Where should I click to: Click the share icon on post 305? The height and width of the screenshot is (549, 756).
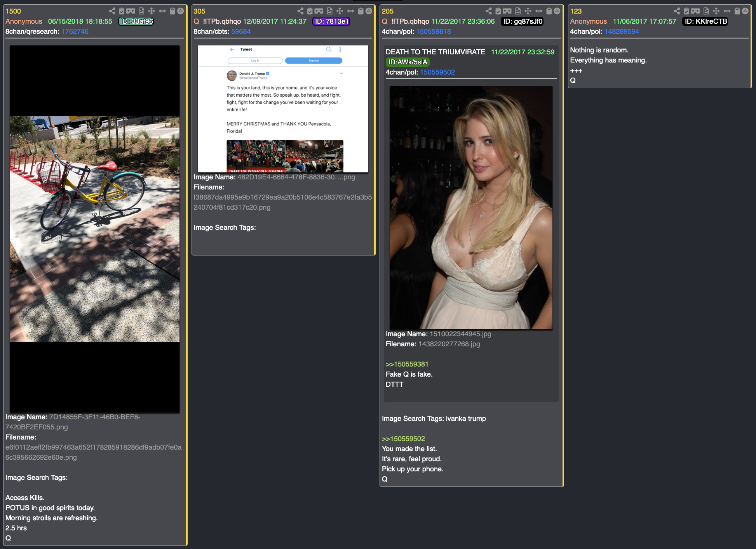[300, 11]
